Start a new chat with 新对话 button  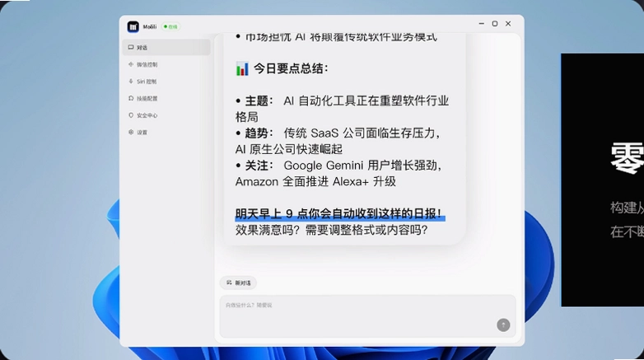click(x=238, y=283)
